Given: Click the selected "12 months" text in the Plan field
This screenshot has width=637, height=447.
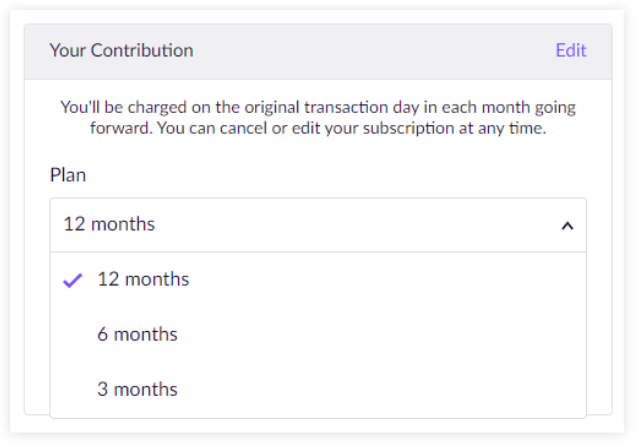Looking at the screenshot, I should click(x=109, y=225).
